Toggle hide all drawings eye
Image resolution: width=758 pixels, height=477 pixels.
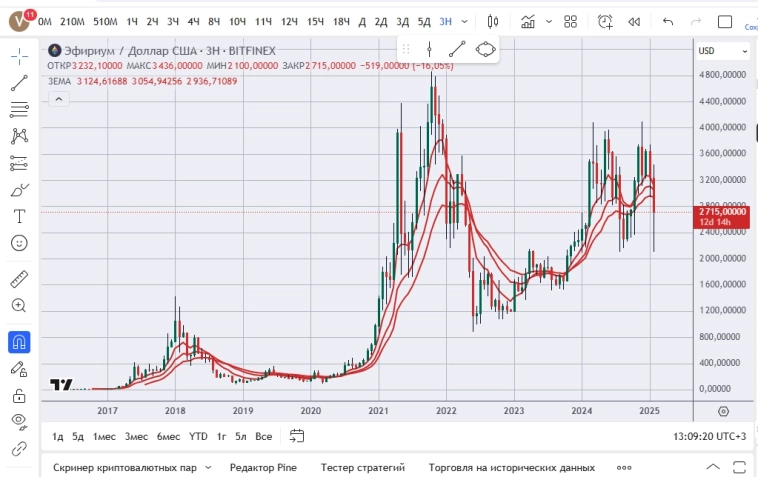click(19, 421)
